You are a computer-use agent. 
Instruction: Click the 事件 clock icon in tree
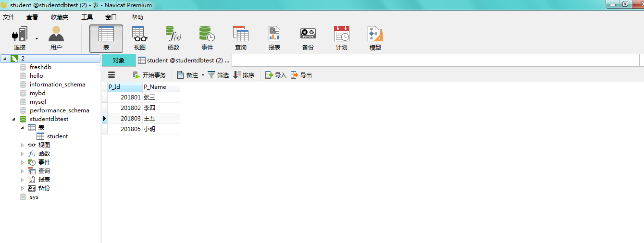pyautogui.click(x=32, y=162)
